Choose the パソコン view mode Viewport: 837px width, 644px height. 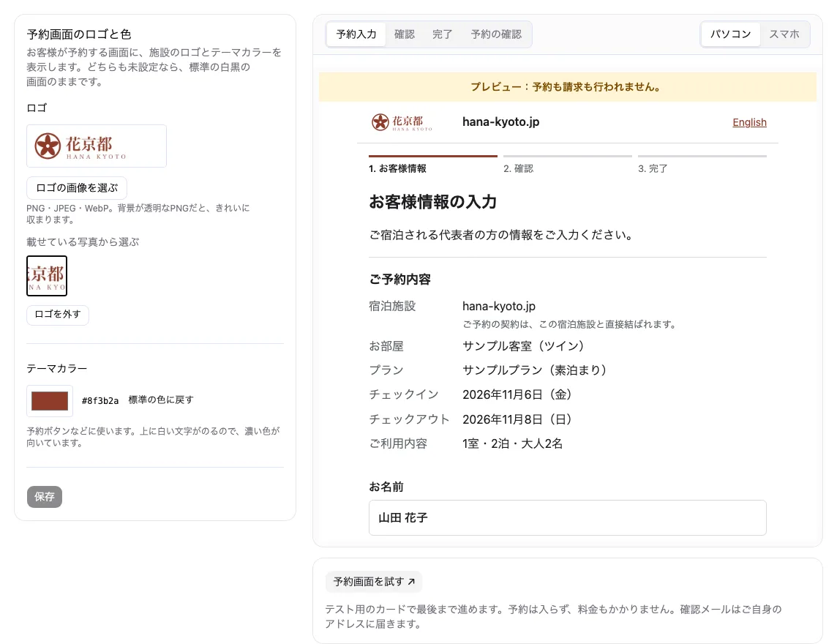click(x=731, y=34)
